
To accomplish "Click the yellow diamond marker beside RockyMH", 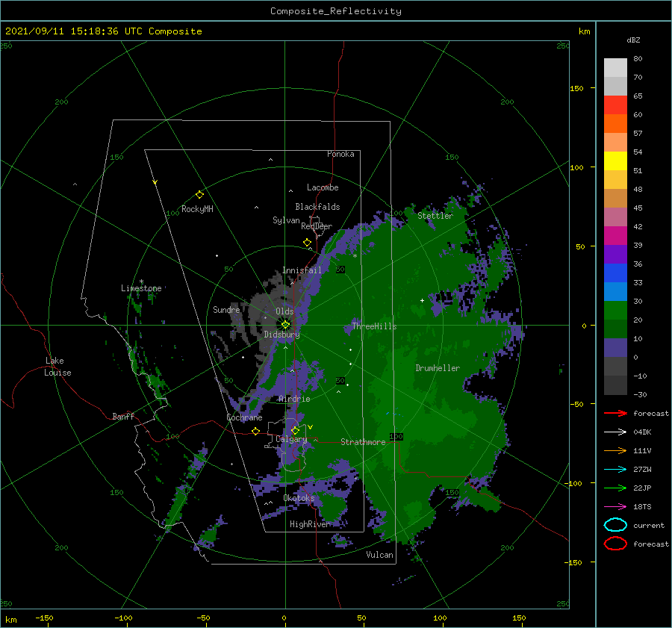I will coord(199,195).
